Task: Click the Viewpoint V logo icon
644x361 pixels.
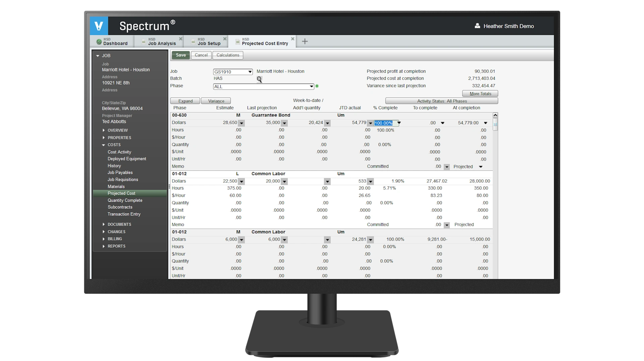Action: [x=99, y=26]
